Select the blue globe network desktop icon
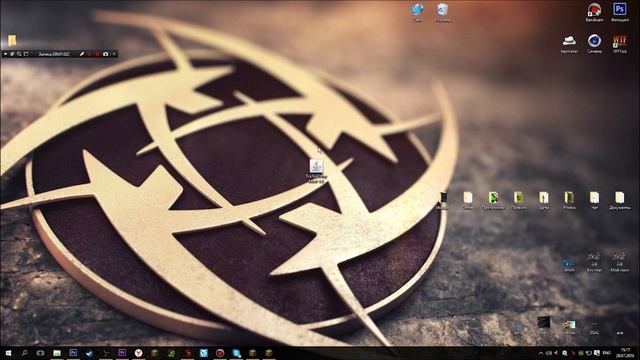This screenshot has width=640, height=360. click(x=418, y=11)
